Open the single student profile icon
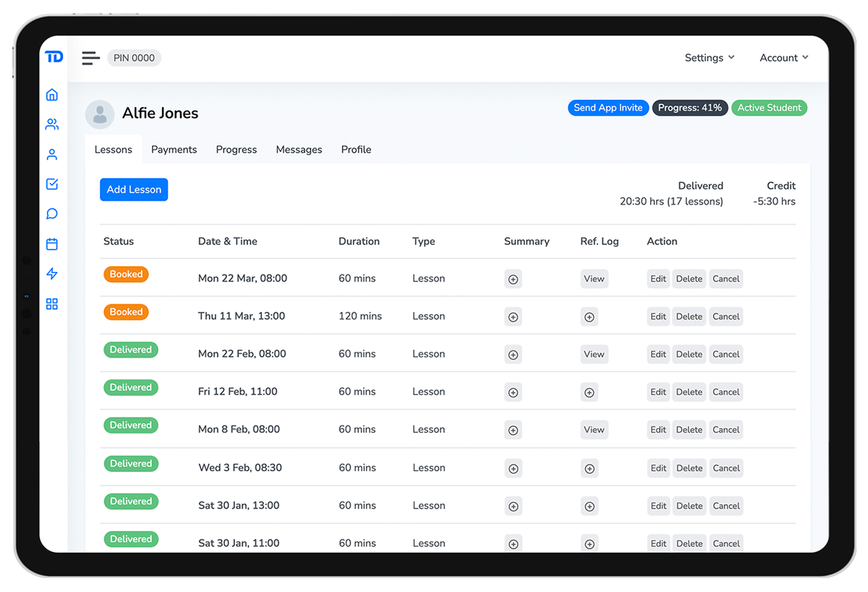Image resolution: width=868 pixels, height=592 pixels. pos(51,154)
